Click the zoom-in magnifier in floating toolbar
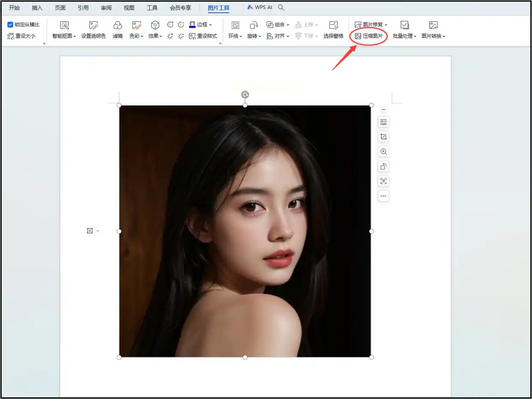 pyautogui.click(x=383, y=152)
